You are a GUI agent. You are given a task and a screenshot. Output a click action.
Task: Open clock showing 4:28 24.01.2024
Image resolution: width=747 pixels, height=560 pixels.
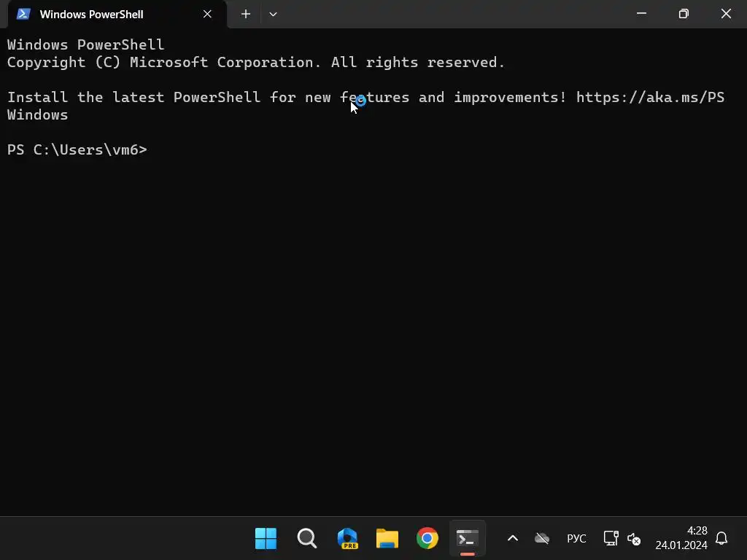point(681,538)
